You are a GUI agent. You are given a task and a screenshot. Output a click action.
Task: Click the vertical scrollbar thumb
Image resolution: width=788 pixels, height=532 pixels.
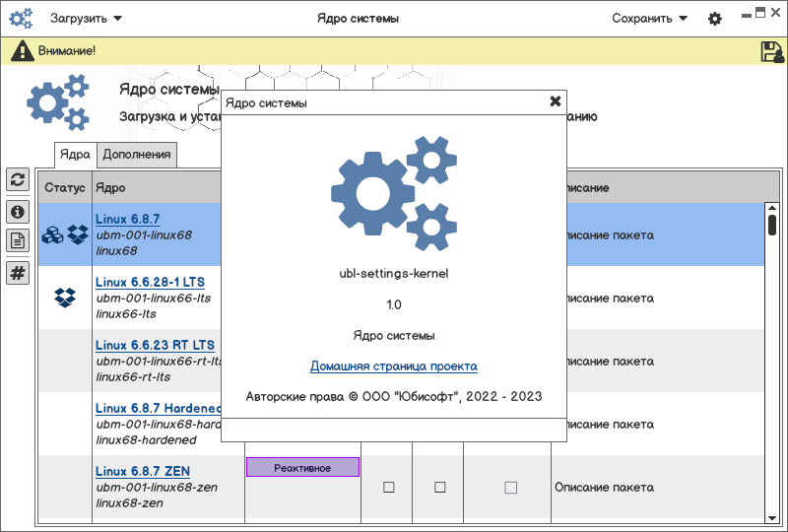(772, 225)
